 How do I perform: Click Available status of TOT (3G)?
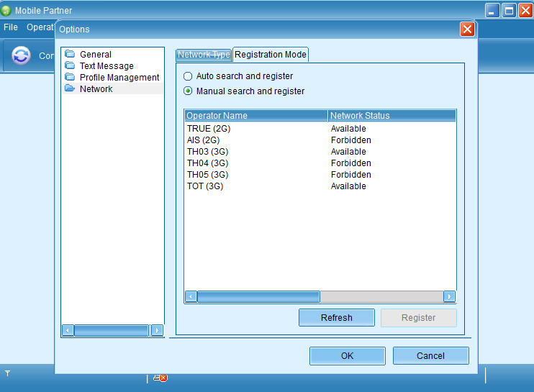[x=348, y=186]
